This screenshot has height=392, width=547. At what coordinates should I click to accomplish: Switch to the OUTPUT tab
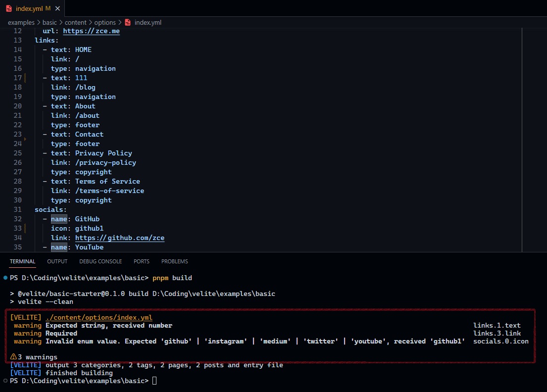tap(57, 261)
